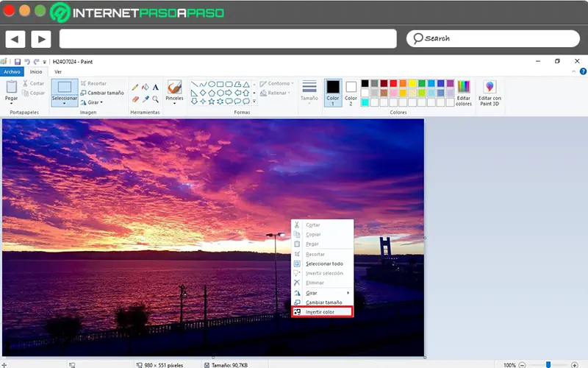Select the Text tool

point(156,88)
